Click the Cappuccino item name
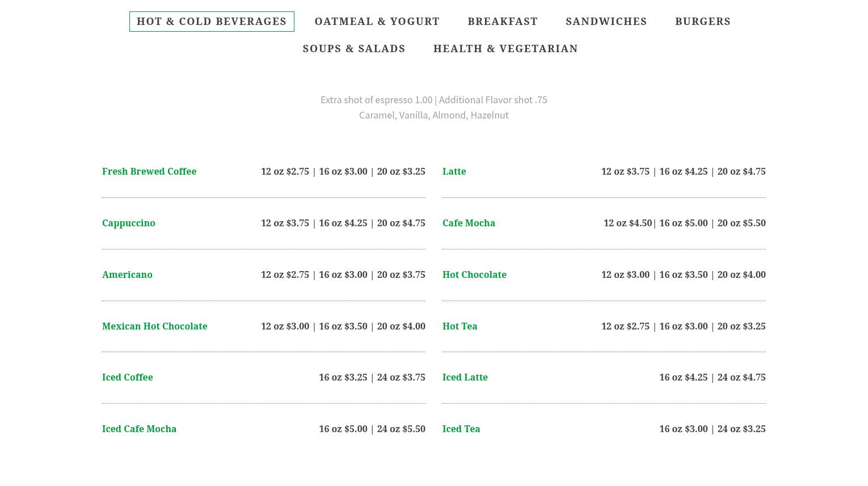Screen dimensions: 868x486 click(129, 223)
